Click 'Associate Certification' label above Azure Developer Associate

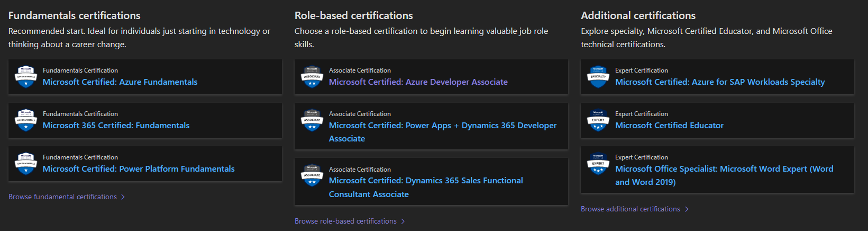360,70
